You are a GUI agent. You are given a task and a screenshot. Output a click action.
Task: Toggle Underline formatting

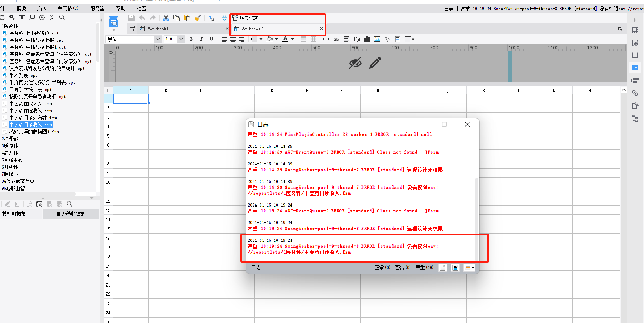tap(212, 39)
